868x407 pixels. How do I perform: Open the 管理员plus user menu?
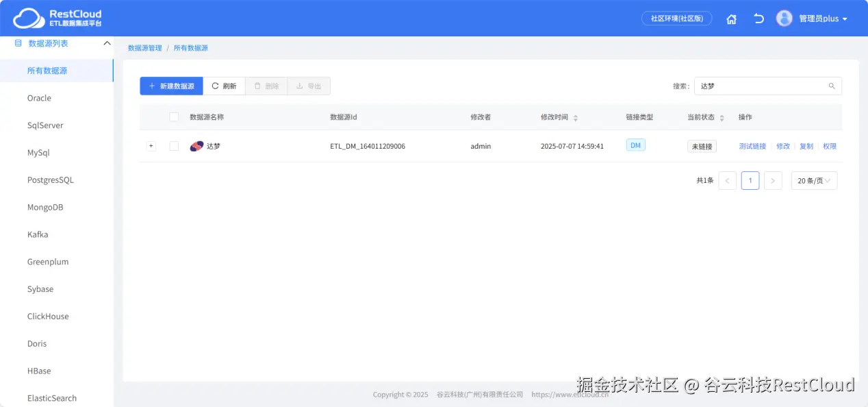click(819, 18)
